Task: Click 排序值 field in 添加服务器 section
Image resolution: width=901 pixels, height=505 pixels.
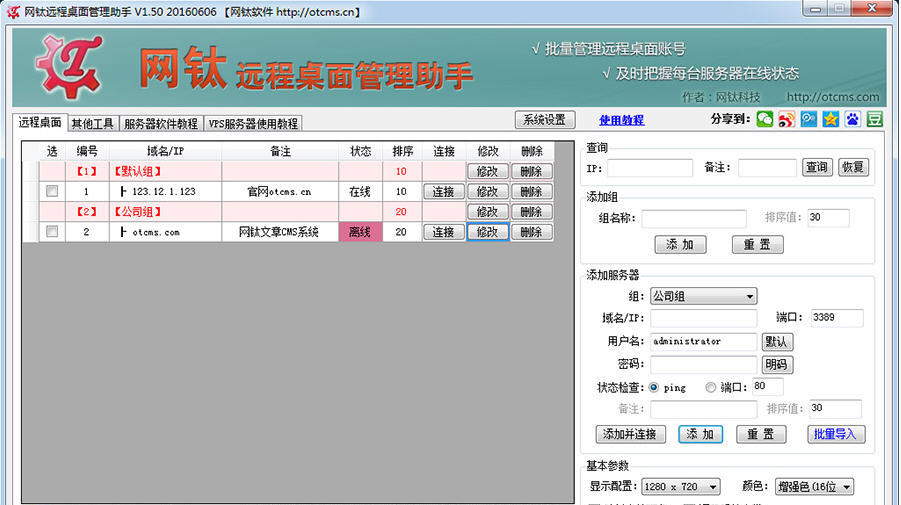Action: (x=835, y=408)
